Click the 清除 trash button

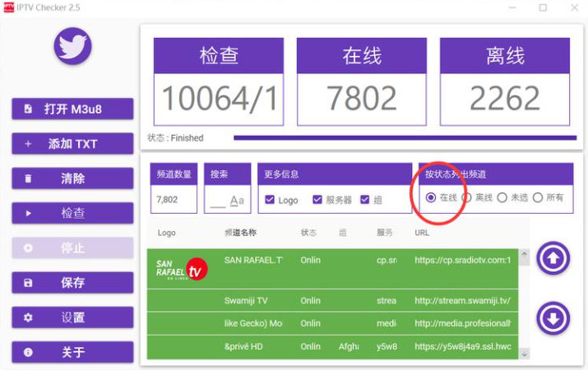(x=72, y=178)
